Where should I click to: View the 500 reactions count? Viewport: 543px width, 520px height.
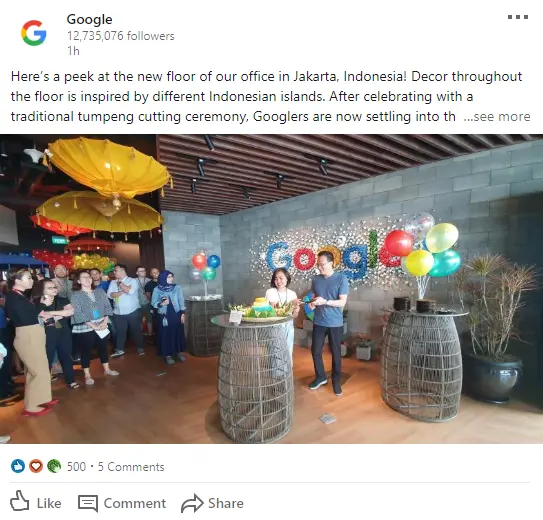76,467
